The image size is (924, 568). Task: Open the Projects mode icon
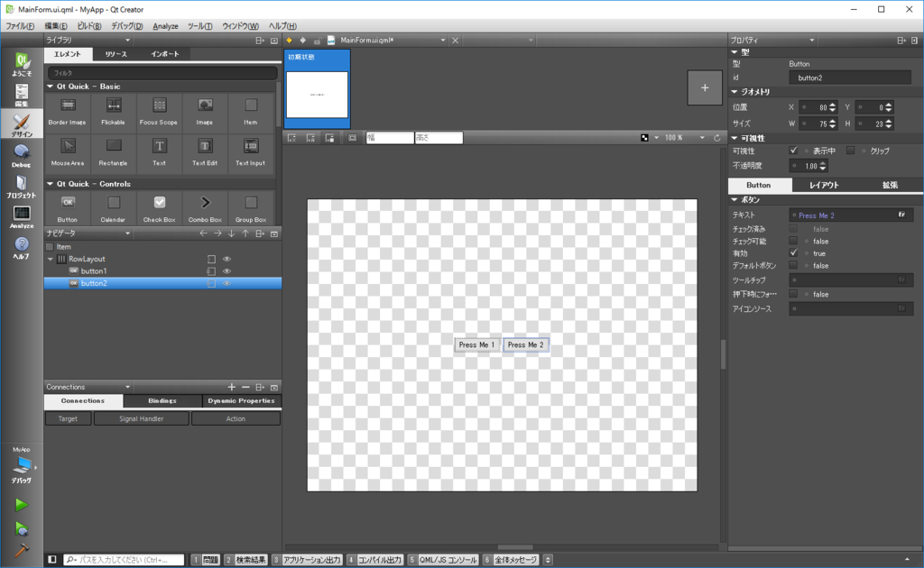(22, 186)
